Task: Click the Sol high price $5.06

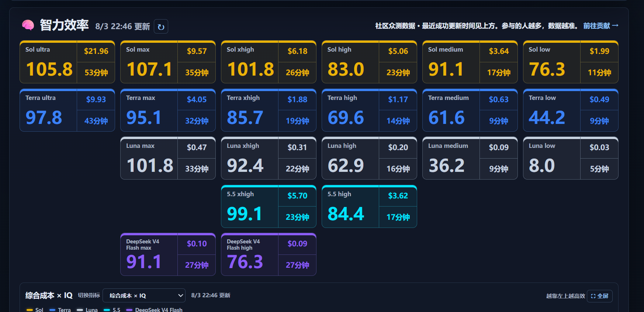Action: coord(398,51)
